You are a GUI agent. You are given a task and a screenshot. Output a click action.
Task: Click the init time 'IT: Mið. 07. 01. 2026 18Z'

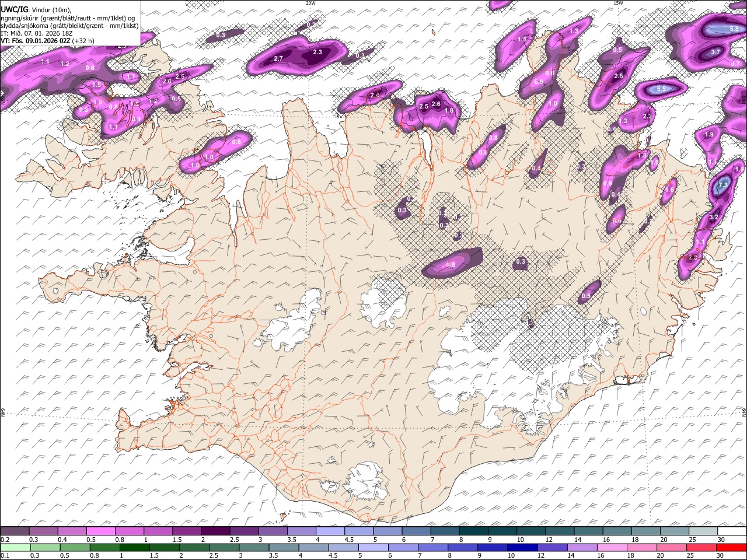pyautogui.click(x=37, y=33)
